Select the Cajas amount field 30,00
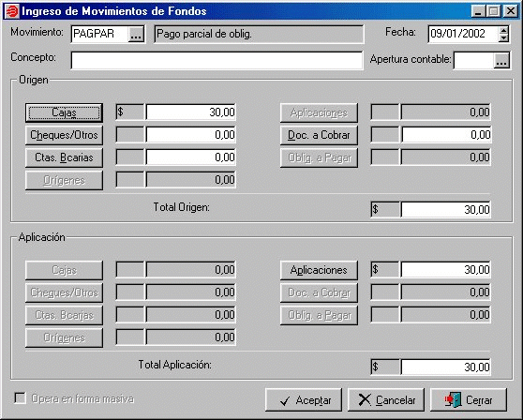Viewport: 523px width, 420px height. (190, 112)
